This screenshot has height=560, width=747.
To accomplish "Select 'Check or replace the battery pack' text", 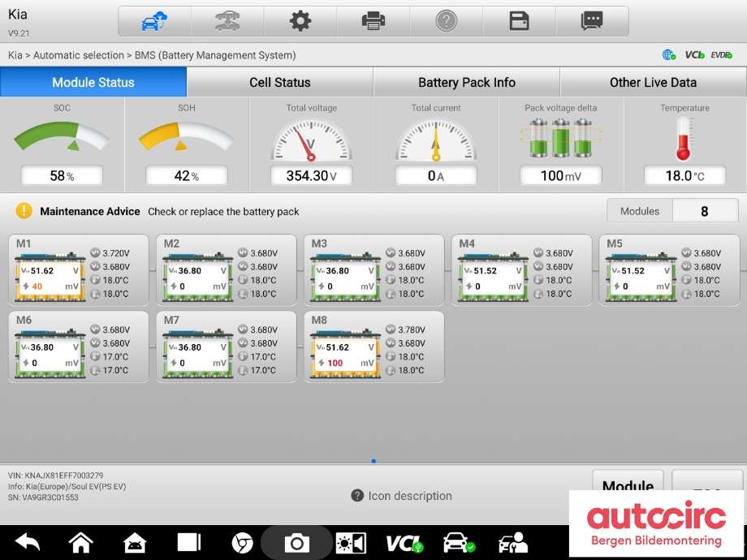I will (223, 212).
